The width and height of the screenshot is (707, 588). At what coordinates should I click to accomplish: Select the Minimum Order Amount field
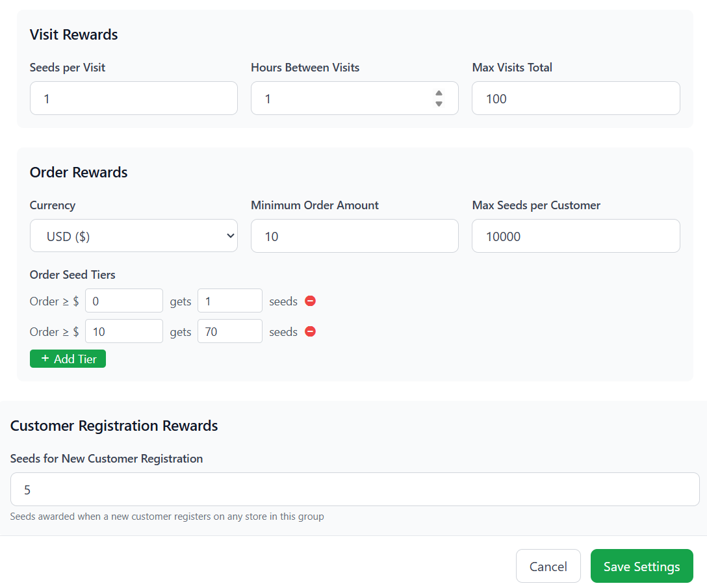pyautogui.click(x=354, y=236)
